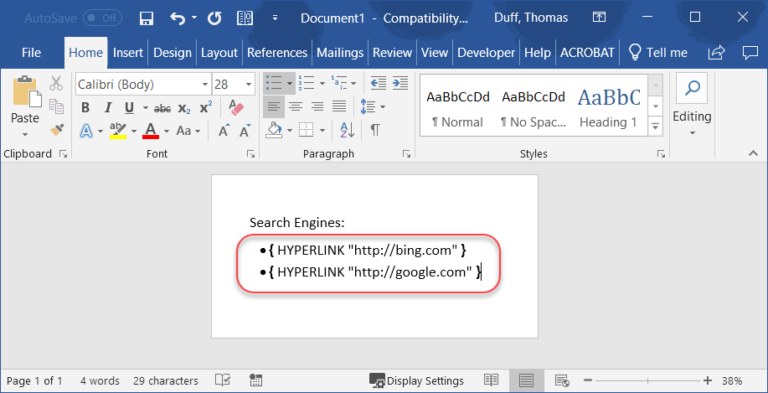
Task: Switch to the Design tab
Action: pos(172,52)
